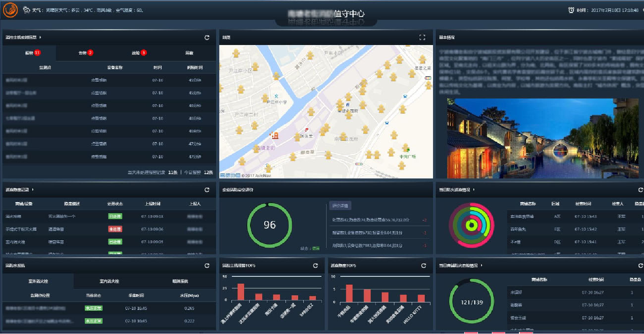Click the 设备名称 column header
The width and height of the screenshot is (644, 334).
115,68
